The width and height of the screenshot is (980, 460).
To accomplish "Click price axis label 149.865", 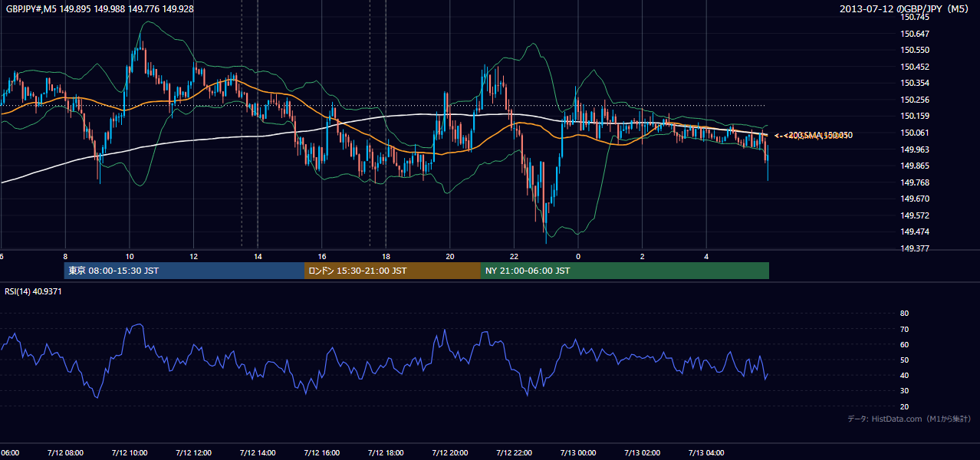I will 916,166.
